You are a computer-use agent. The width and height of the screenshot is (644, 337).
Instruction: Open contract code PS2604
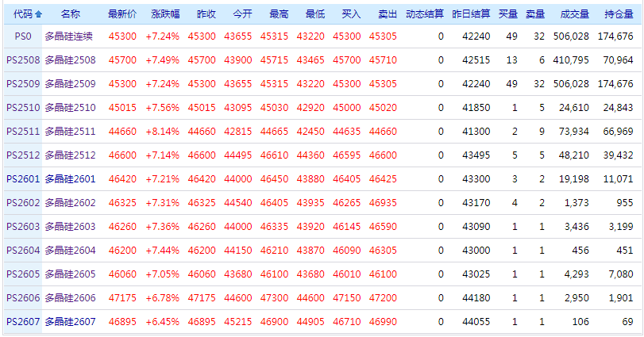pos(23,250)
